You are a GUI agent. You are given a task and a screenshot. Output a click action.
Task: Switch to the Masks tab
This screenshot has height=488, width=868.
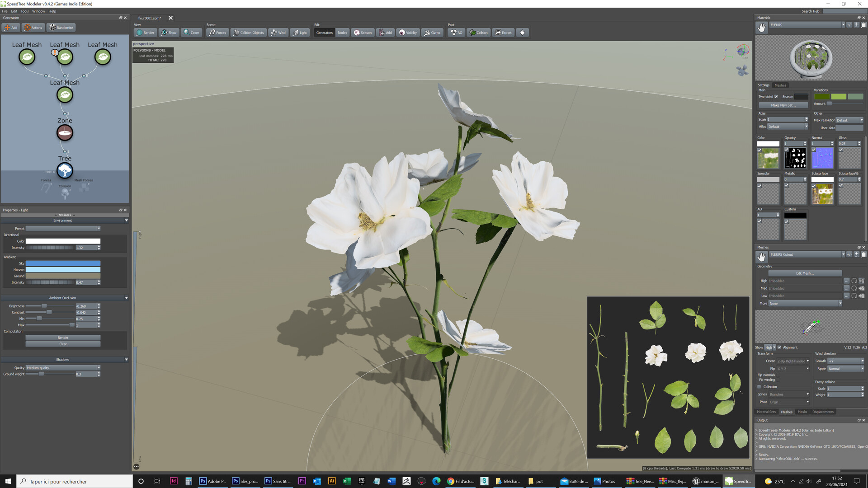[x=802, y=412]
